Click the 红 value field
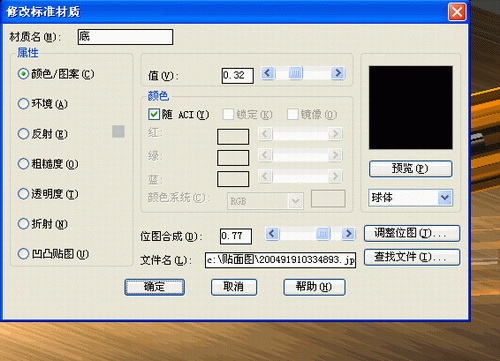The width and height of the screenshot is (500, 361). (x=233, y=137)
